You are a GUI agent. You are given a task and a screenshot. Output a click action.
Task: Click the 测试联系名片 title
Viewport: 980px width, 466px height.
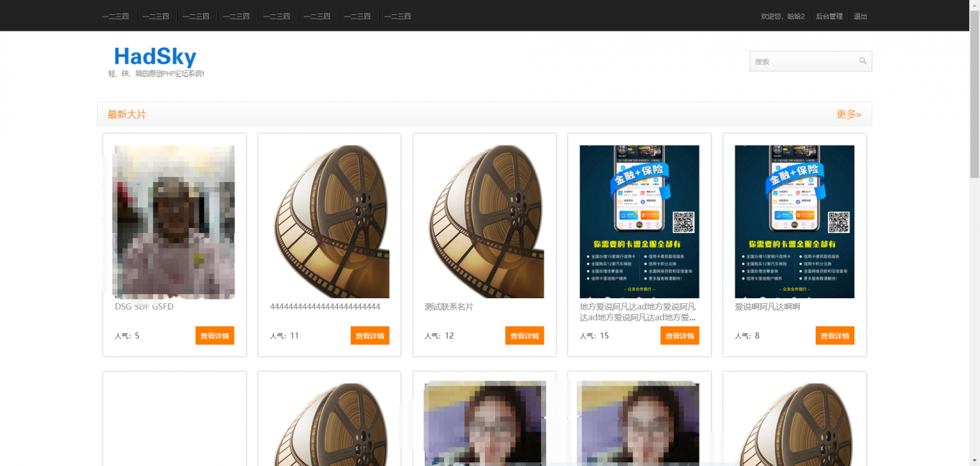pyautogui.click(x=449, y=307)
